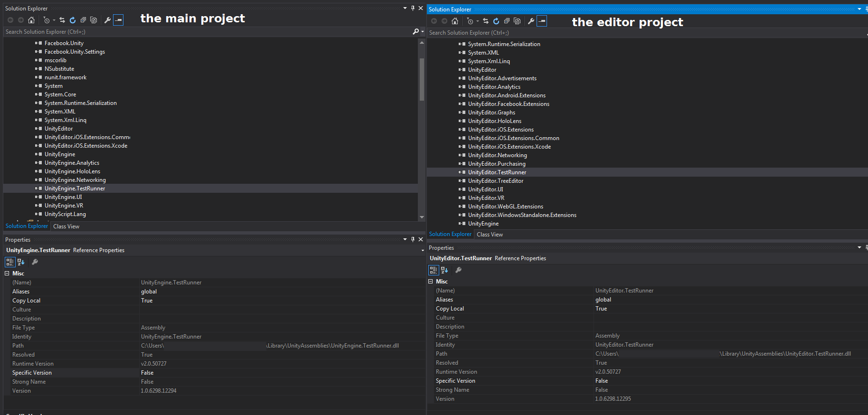Switch to Solution Explorer tab in editor project
The image size is (868, 415).
point(450,234)
